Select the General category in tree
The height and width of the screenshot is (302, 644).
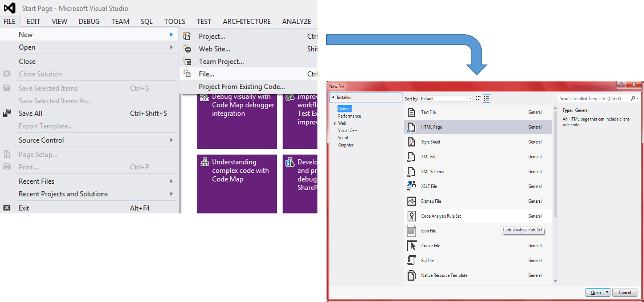tap(345, 109)
